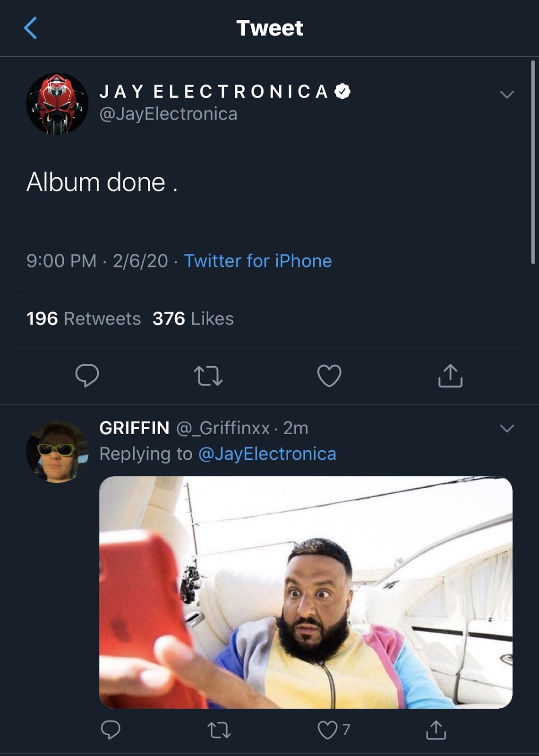Screen dimensions: 539x756
Task: Like GRIFFIN's reply with 7 likes
Action: (x=327, y=730)
